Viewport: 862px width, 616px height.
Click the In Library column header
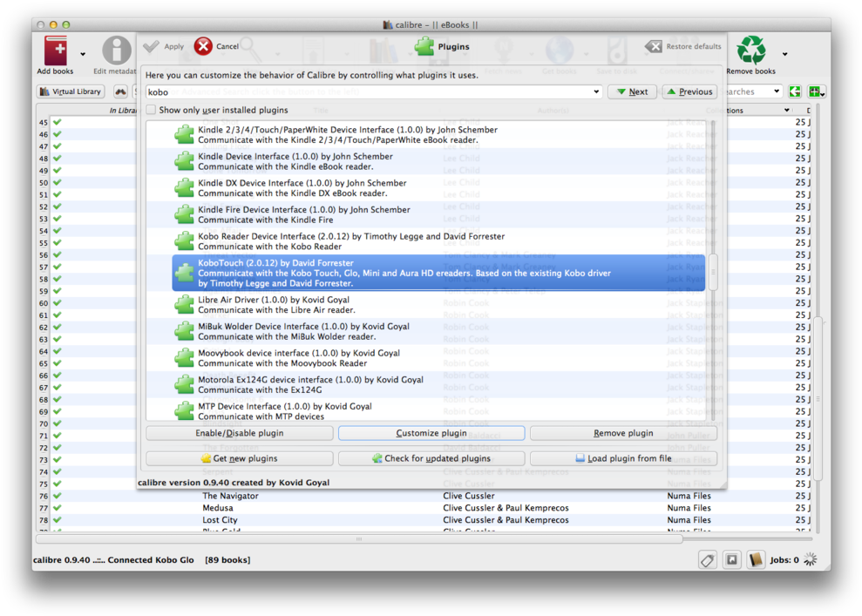click(122, 111)
